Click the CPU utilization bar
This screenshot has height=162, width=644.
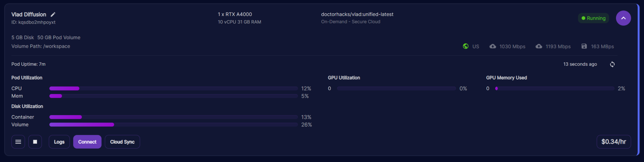pyautogui.click(x=173, y=88)
